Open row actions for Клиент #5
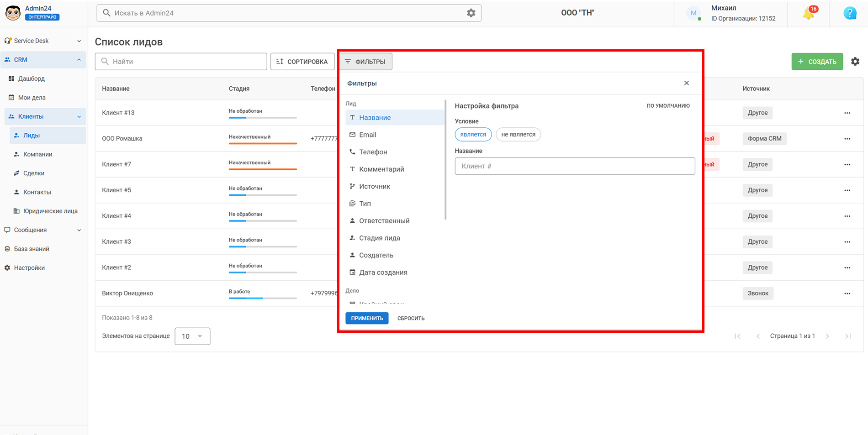 click(847, 190)
